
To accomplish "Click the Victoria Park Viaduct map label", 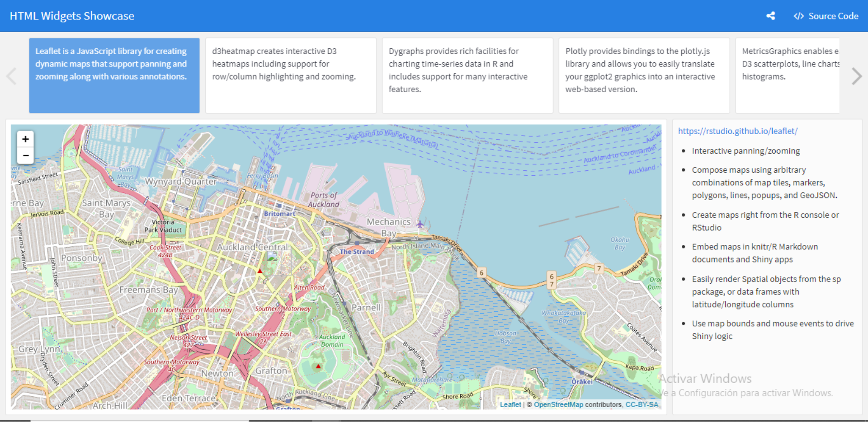I will pyautogui.click(x=163, y=226).
